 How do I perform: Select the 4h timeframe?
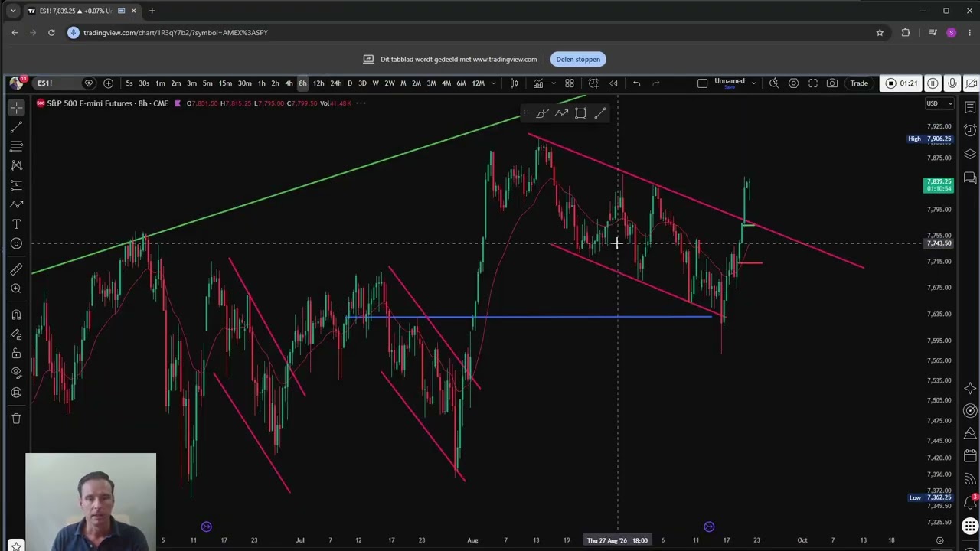pos(289,83)
